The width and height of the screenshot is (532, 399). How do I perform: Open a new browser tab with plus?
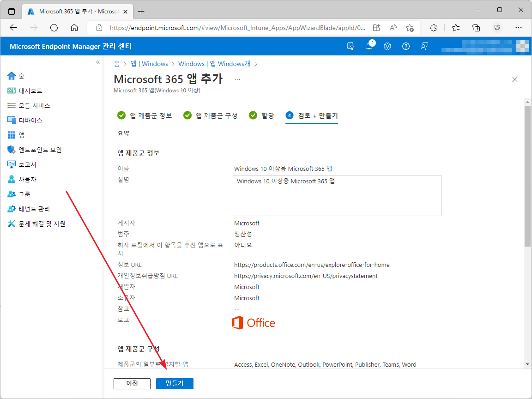tap(141, 11)
